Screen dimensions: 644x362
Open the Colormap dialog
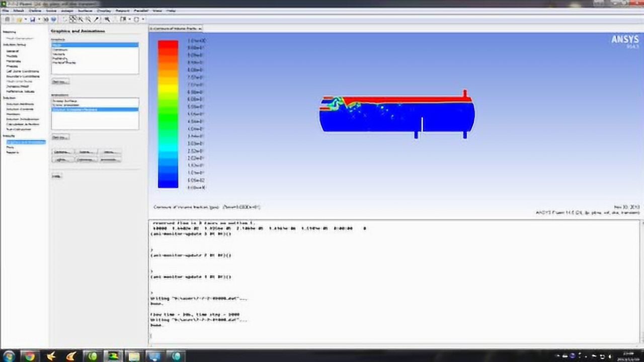click(x=86, y=159)
